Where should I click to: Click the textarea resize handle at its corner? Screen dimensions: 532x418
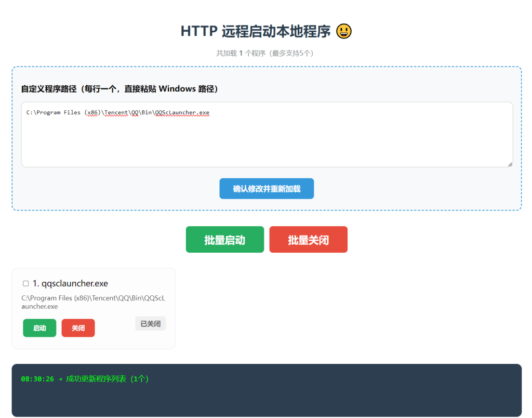coord(510,164)
